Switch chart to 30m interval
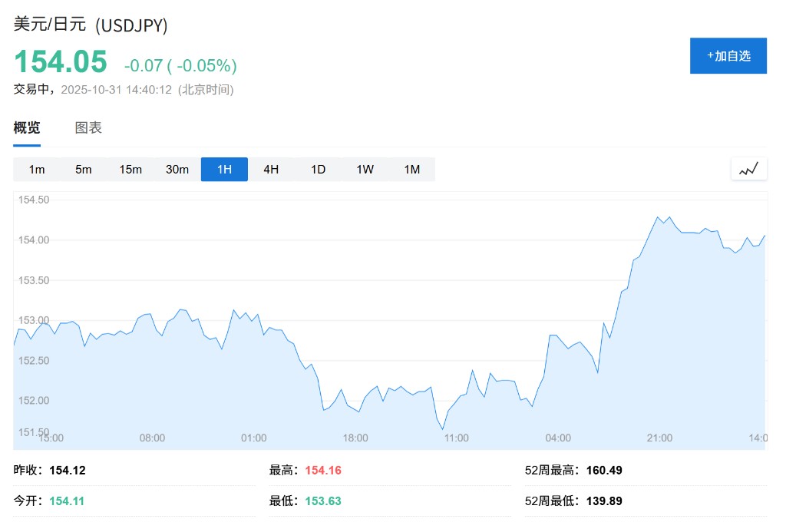786x532 pixels. [177, 170]
